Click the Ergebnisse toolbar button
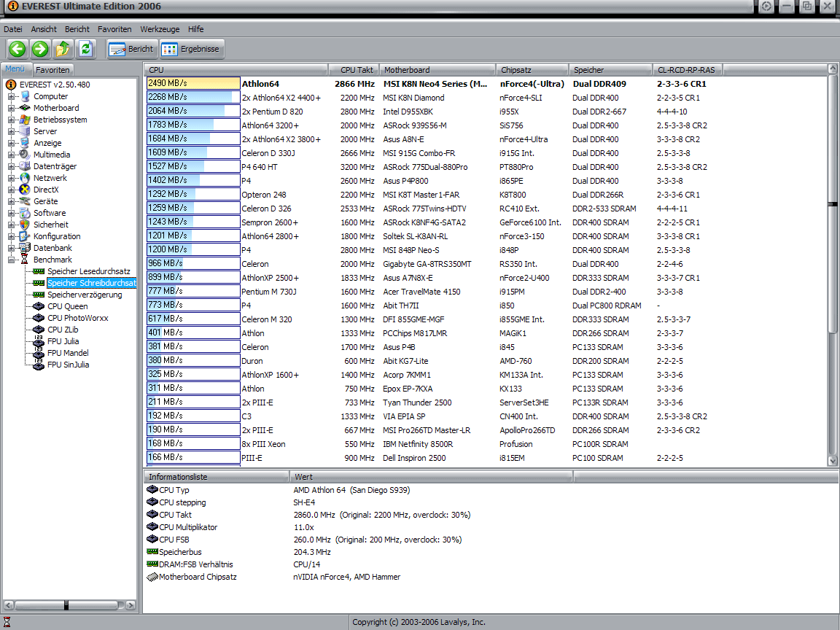The height and width of the screenshot is (630, 840). (191, 49)
